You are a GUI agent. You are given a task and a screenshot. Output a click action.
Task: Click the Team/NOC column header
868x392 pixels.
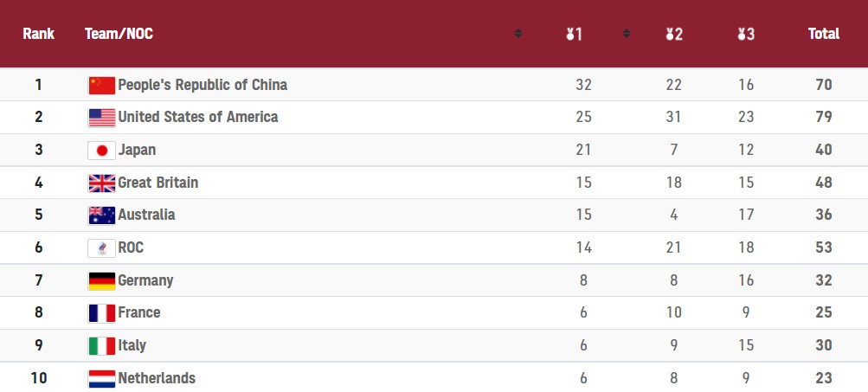point(119,35)
